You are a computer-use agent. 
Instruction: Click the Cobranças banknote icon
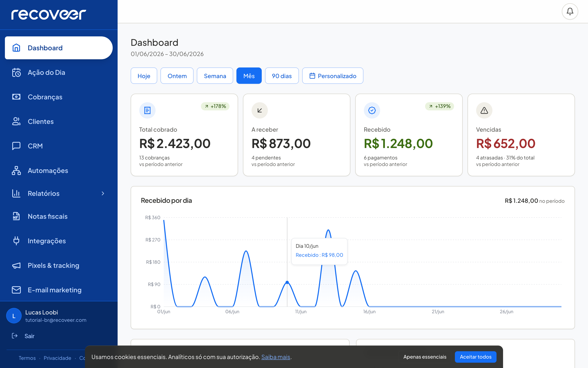coord(16,97)
